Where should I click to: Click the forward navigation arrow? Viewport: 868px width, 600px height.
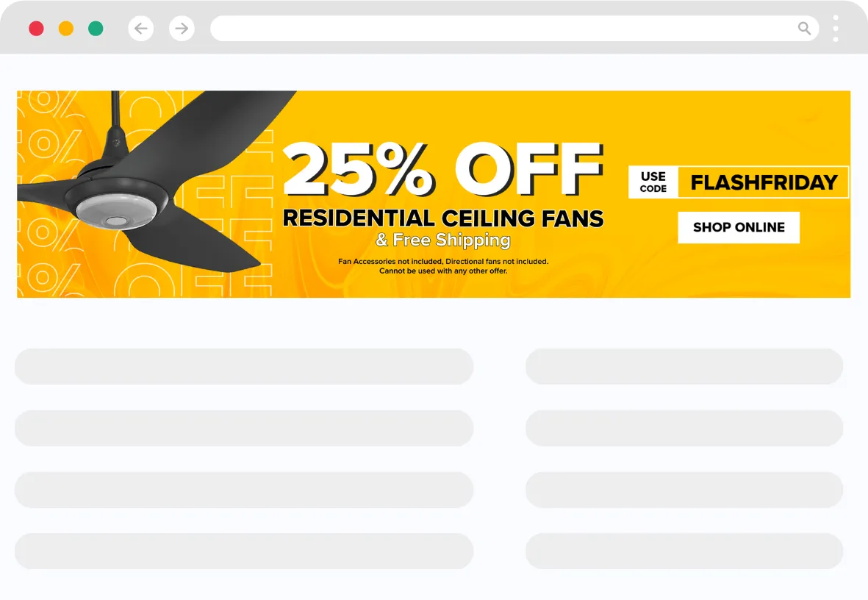[182, 28]
